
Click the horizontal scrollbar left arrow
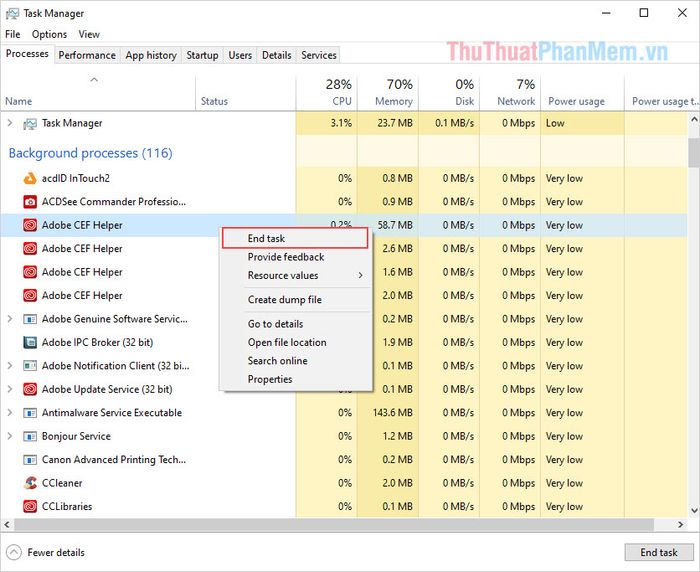coord(7,524)
